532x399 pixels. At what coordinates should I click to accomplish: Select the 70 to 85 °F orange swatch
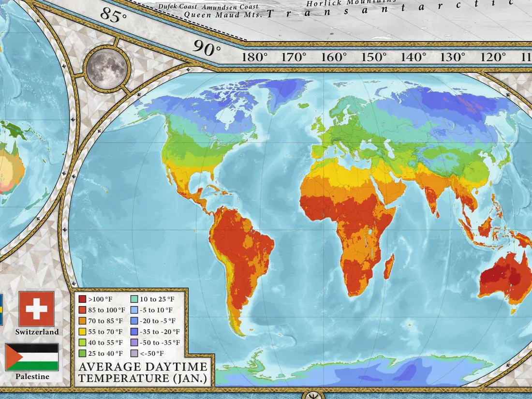[x=82, y=321]
